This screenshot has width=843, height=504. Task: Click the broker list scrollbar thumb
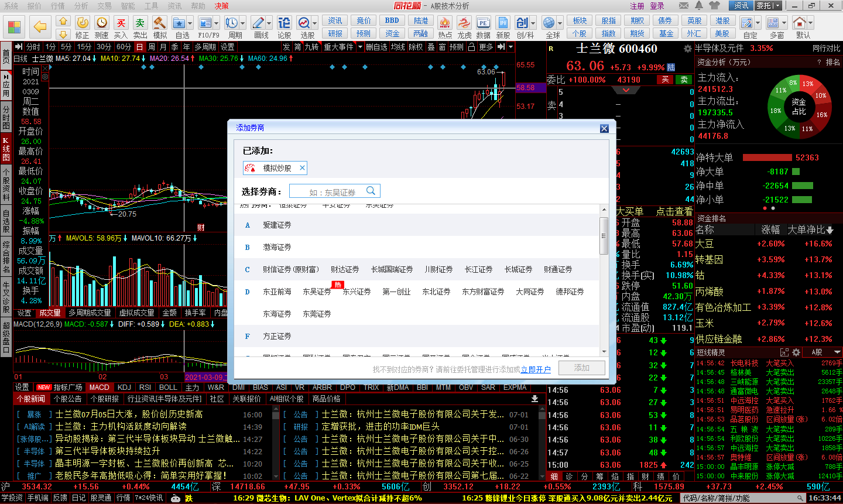(x=604, y=235)
